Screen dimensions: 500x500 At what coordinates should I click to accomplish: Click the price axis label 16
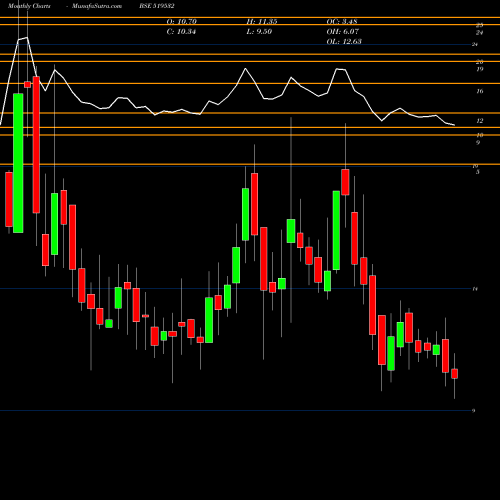pyautogui.click(x=480, y=91)
